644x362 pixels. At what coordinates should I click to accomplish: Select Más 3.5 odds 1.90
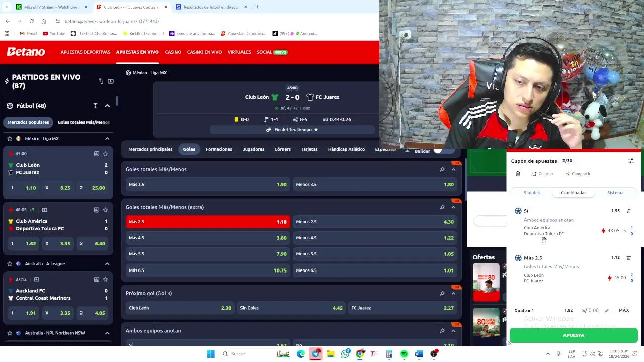coord(207,184)
